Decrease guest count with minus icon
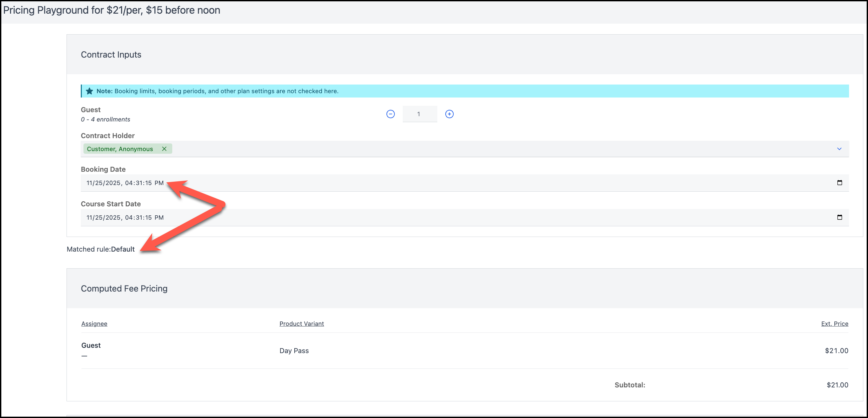Screen dimensions: 868x418 pyautogui.click(x=390, y=114)
